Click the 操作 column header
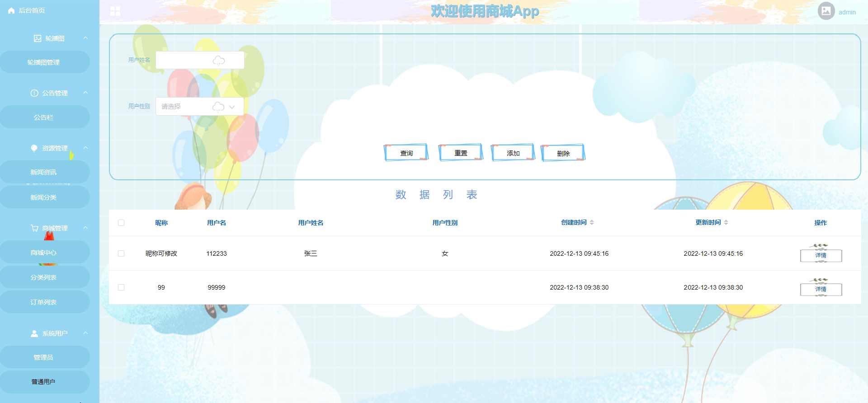868x403 pixels. tap(821, 223)
